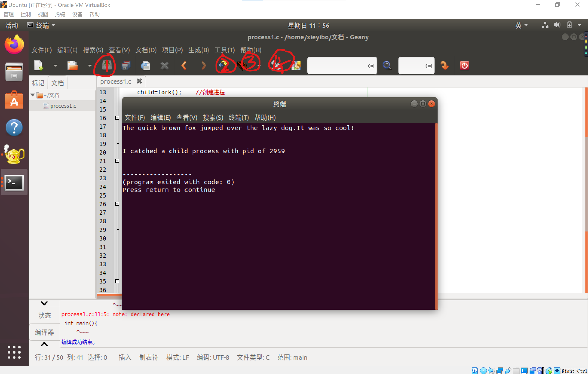Screen dimensions: 588x374
Task: Switch to the 编译器 message tab
Action: point(44,332)
